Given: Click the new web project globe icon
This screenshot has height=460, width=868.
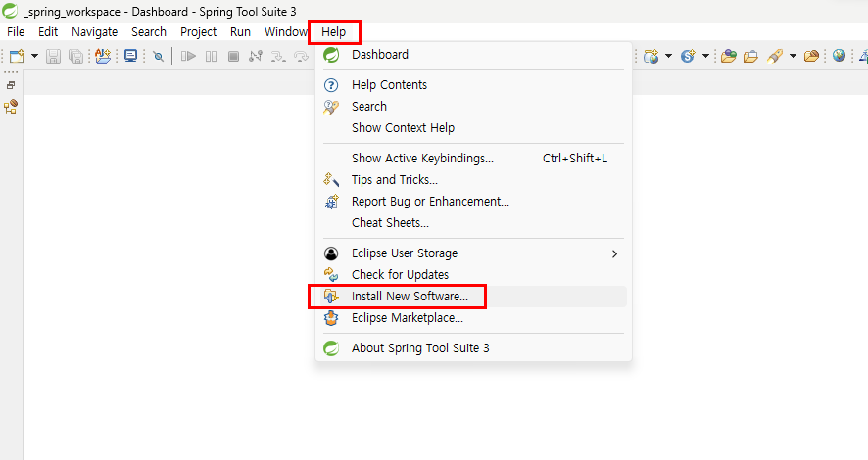Looking at the screenshot, I should point(651,56).
